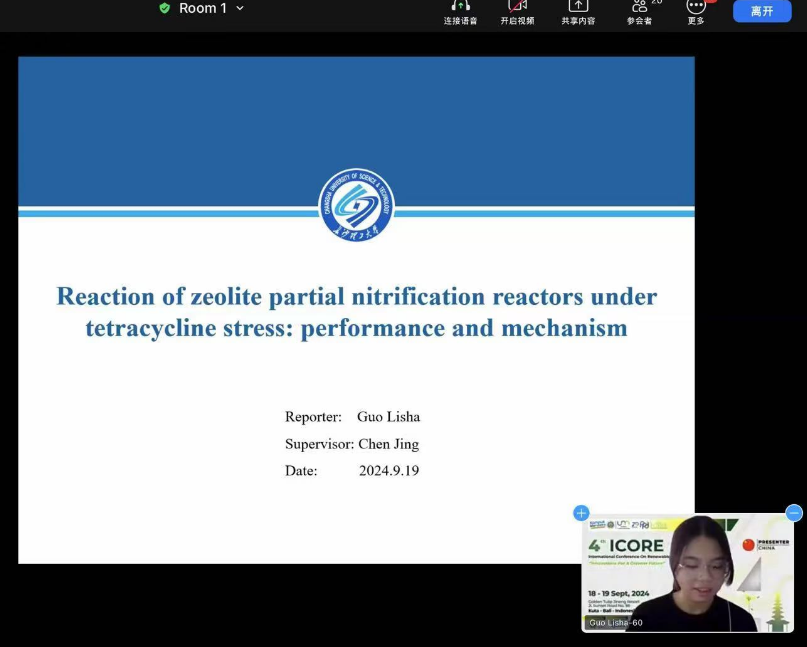Click the green encryption shield icon
The width and height of the screenshot is (807, 647).
(165, 8)
